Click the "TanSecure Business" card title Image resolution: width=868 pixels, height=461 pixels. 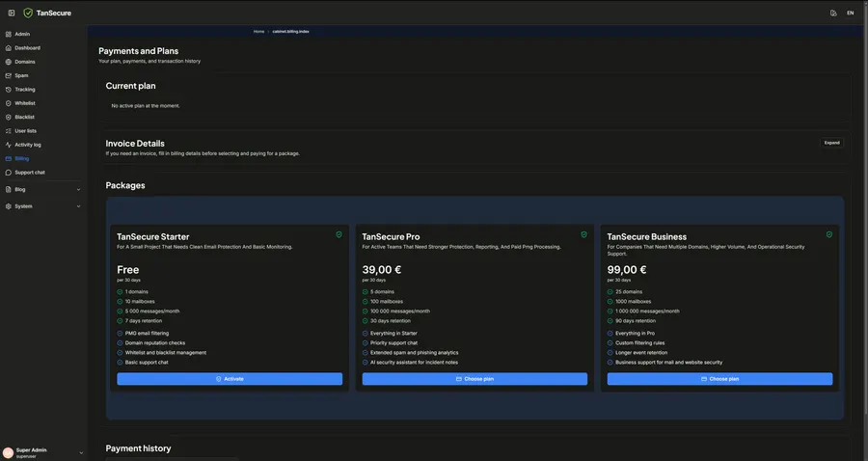point(646,237)
